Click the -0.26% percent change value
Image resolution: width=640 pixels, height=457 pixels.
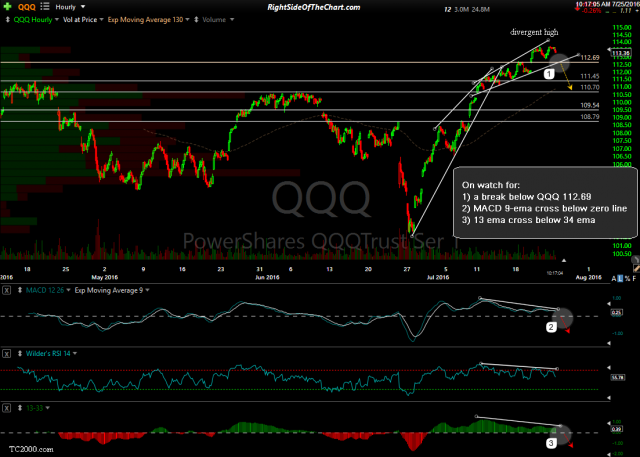pyautogui.click(x=592, y=11)
